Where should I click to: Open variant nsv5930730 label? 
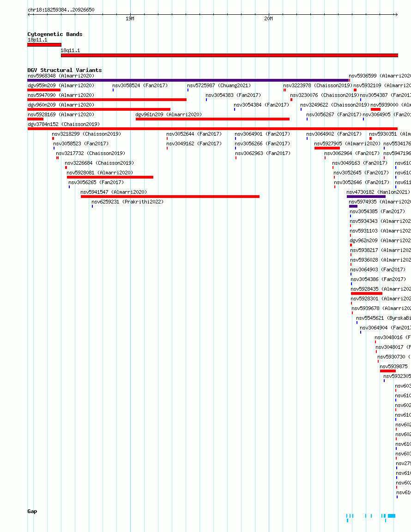(x=394, y=357)
